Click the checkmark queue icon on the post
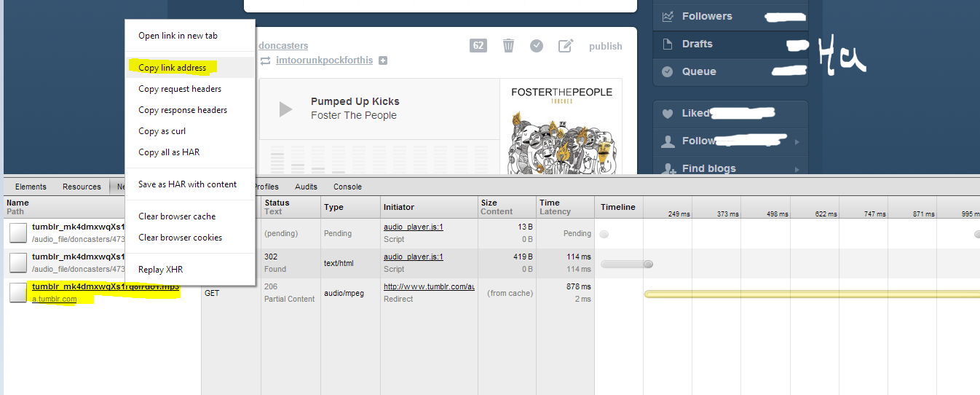The width and height of the screenshot is (980, 395). (x=537, y=46)
